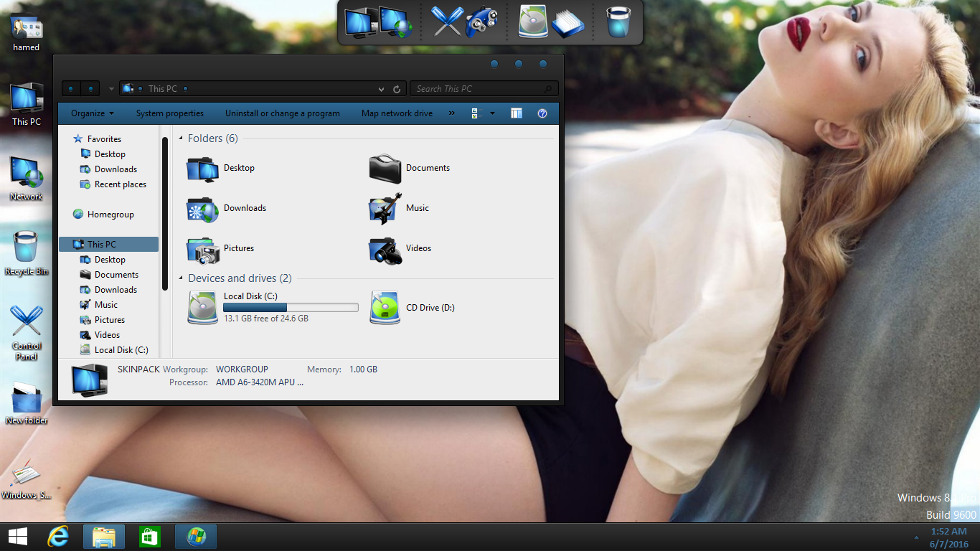Open the Videos folder icon

click(x=385, y=249)
